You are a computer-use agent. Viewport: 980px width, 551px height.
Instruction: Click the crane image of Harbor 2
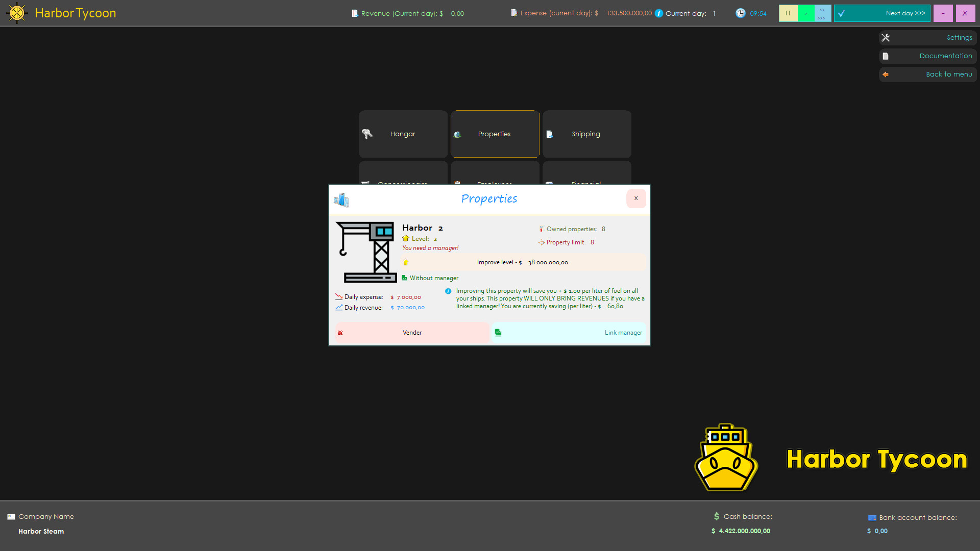click(x=365, y=251)
